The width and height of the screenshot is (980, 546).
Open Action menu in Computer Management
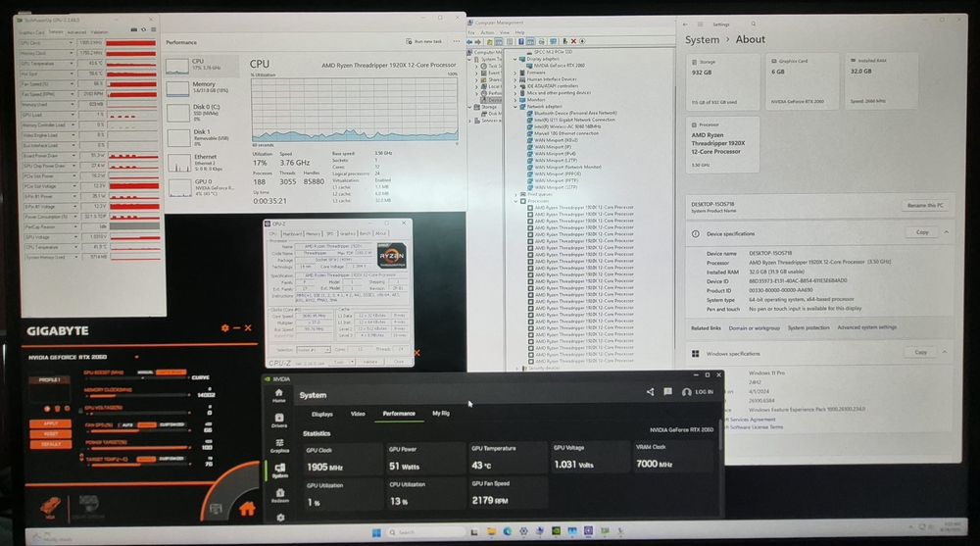(487, 32)
